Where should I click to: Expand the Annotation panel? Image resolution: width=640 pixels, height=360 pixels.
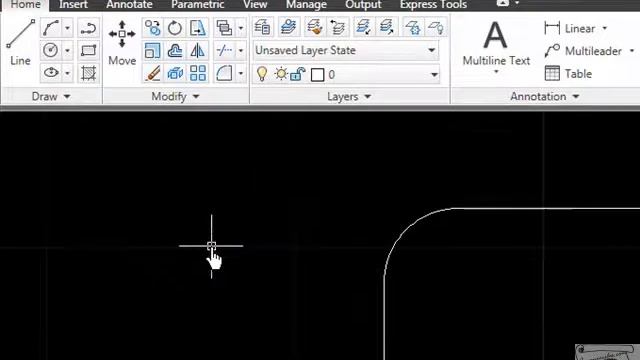click(545, 97)
